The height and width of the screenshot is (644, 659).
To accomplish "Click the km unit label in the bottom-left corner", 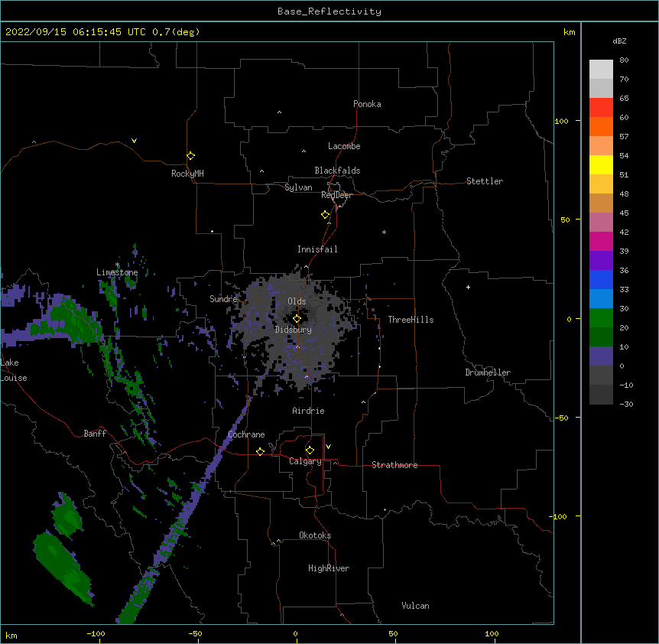I will [11, 635].
